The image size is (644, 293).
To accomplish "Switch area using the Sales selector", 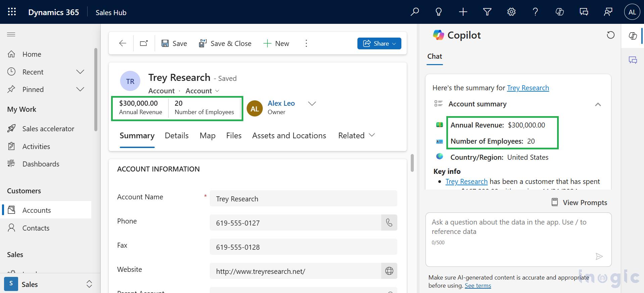I will tap(49, 284).
